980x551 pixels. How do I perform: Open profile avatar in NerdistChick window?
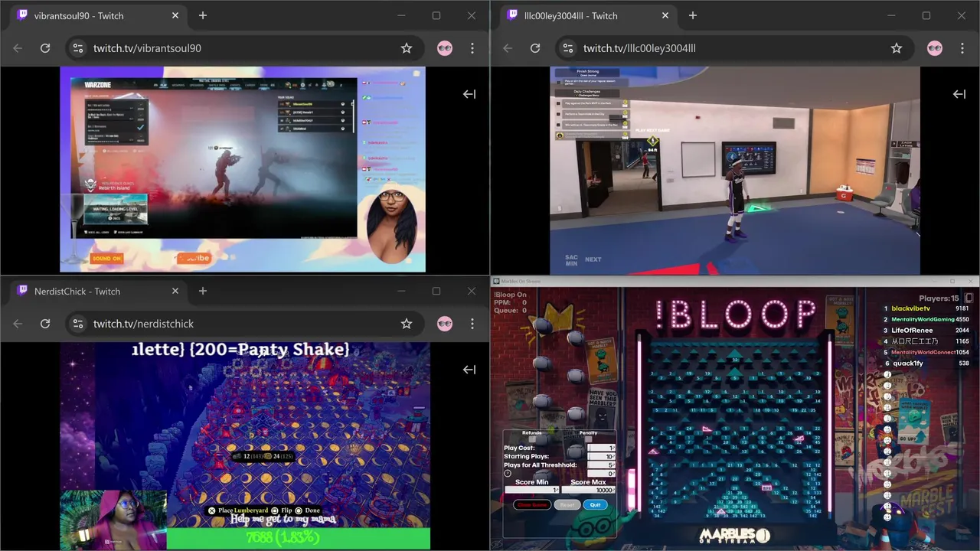445,324
